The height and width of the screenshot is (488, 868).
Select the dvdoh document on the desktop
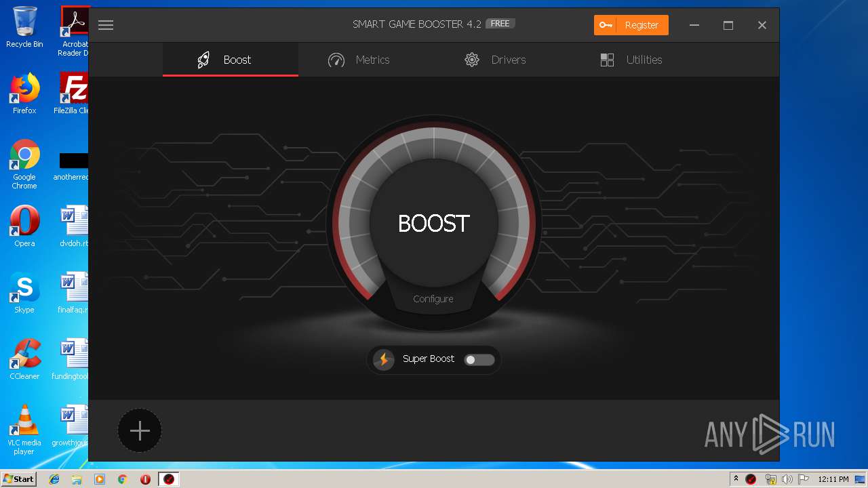[74, 226]
